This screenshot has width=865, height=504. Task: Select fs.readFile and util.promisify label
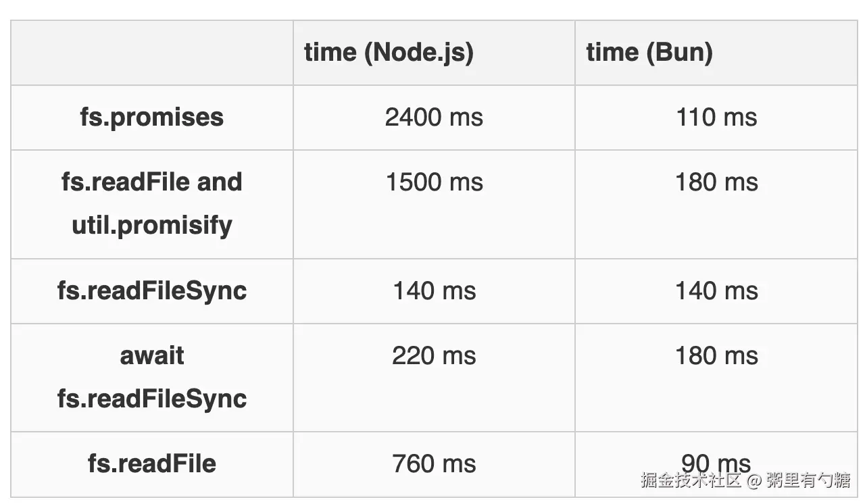pyautogui.click(x=151, y=203)
